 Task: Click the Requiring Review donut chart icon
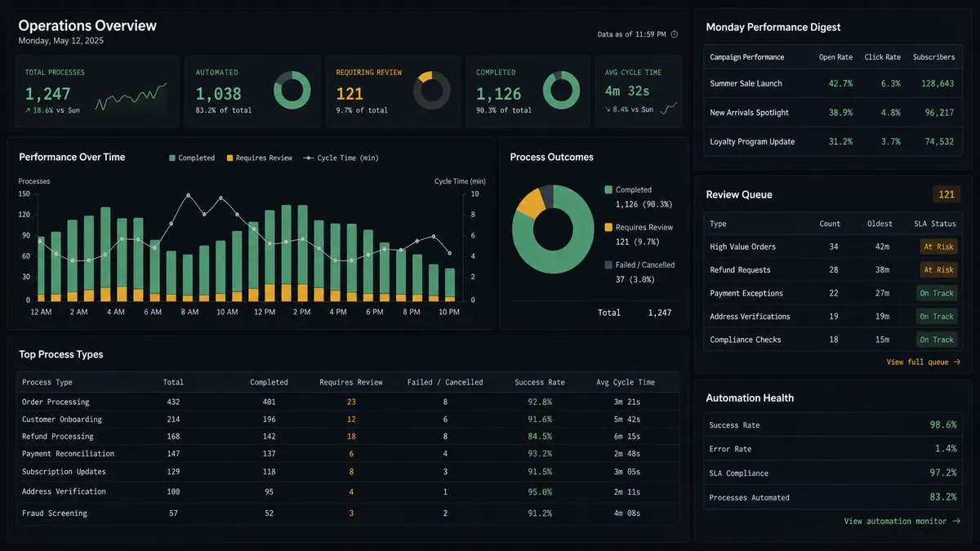click(432, 91)
